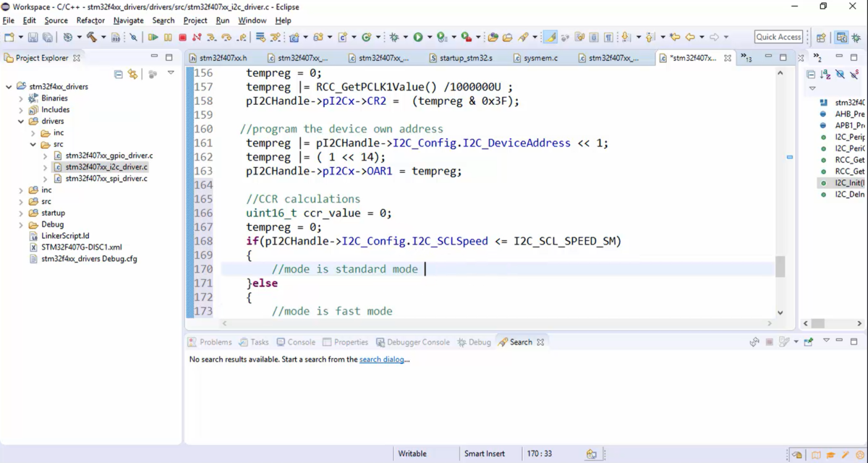Click Writable status bar entry
This screenshot has width=868, height=463.
click(412, 454)
